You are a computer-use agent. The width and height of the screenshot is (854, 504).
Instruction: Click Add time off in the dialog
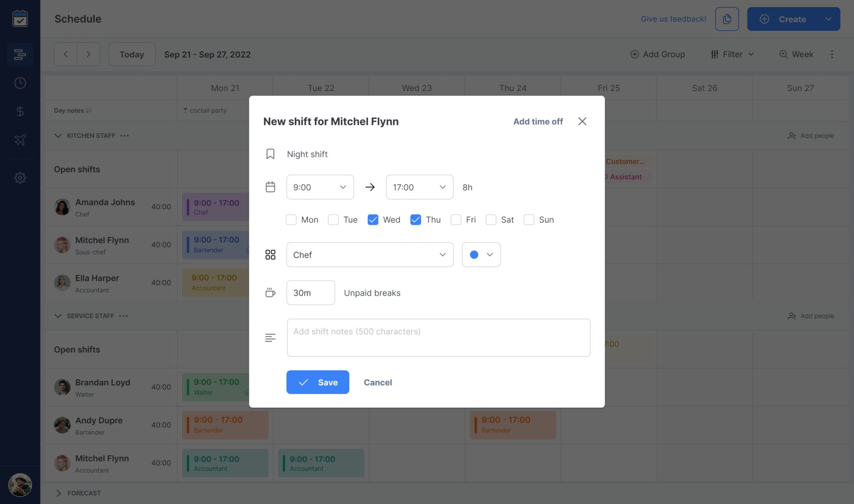(538, 121)
